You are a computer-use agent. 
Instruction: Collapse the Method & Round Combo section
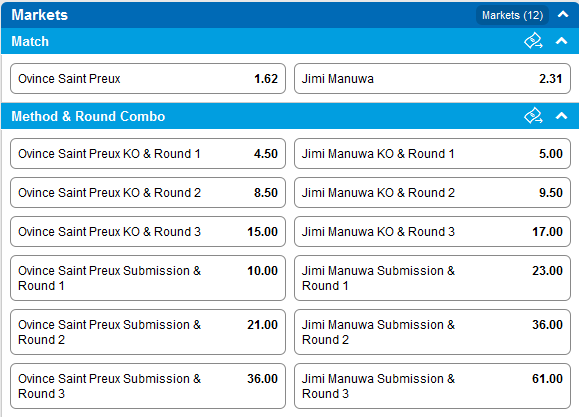(x=561, y=116)
